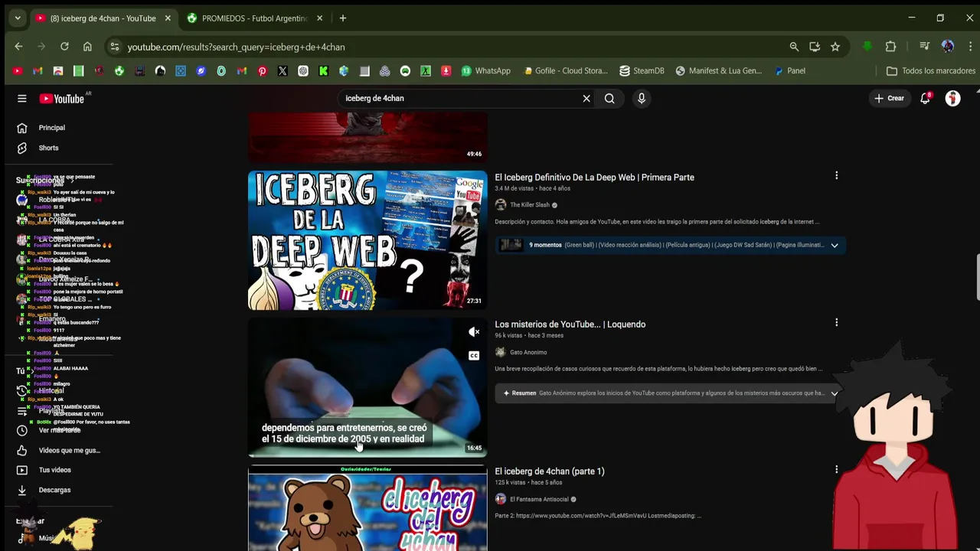Close the PROMIEDOS tab
Image resolution: width=980 pixels, height=551 pixels.
point(319,18)
